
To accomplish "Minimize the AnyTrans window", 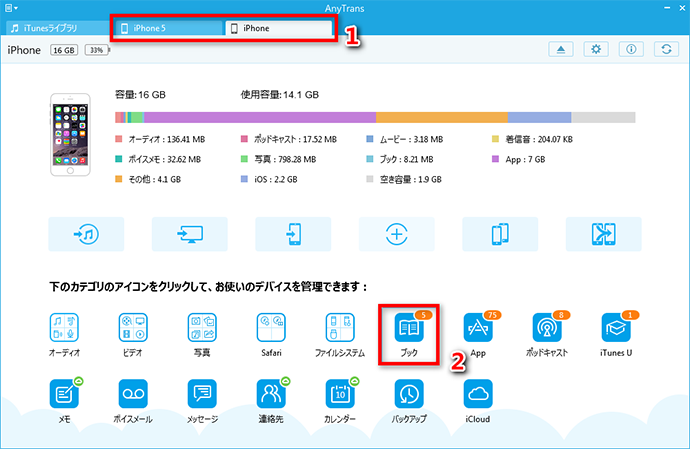I will (667, 8).
